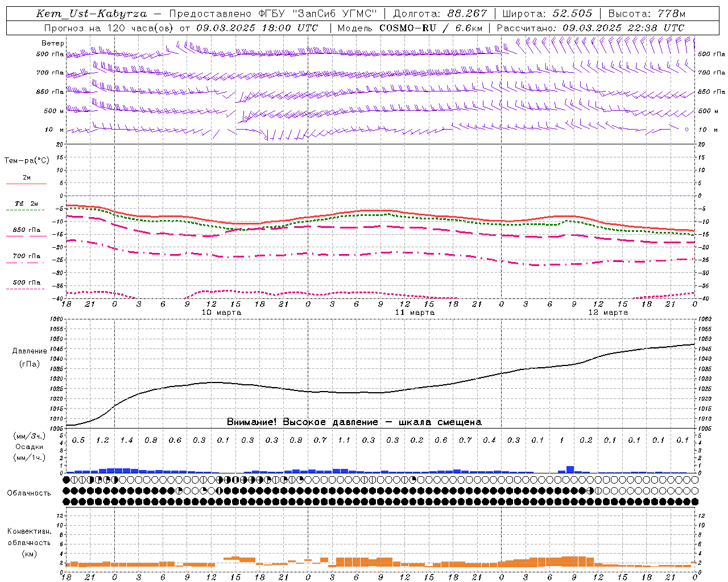Click the 'Td 2м' dew point legend entry
This screenshot has height=582, width=728.
tap(27, 203)
